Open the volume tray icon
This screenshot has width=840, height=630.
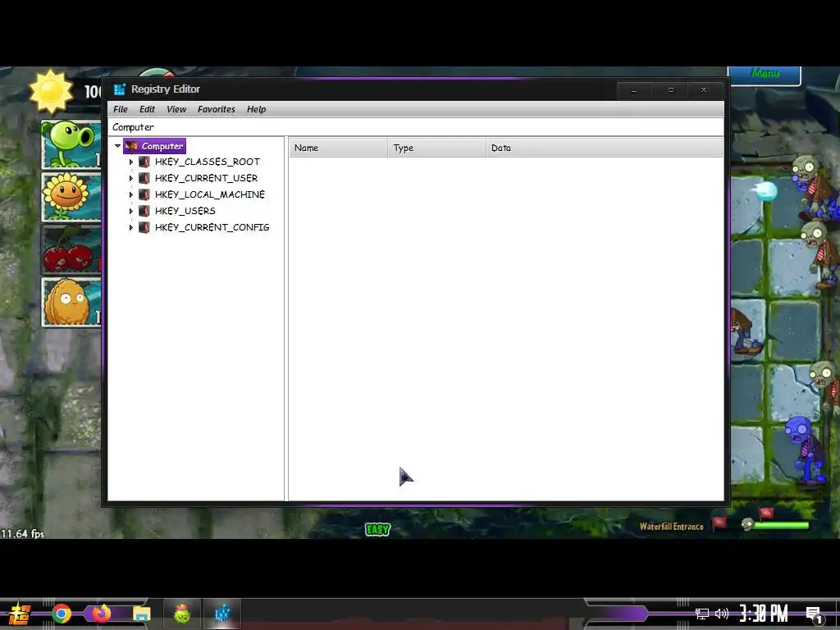click(x=722, y=614)
